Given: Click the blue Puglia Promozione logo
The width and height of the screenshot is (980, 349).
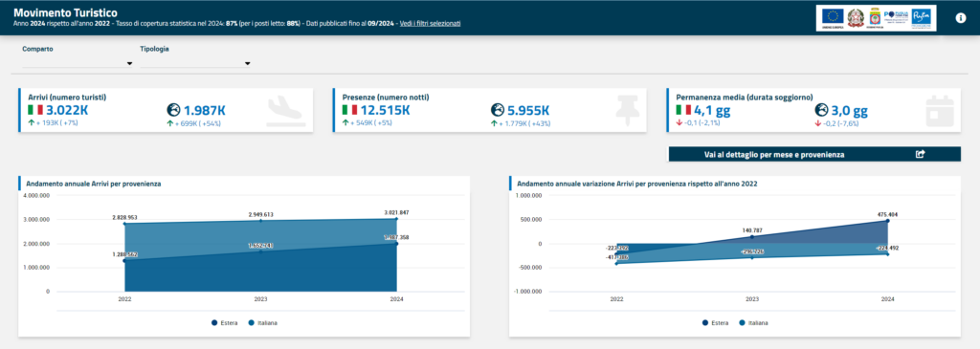Looking at the screenshot, I should click(922, 18).
